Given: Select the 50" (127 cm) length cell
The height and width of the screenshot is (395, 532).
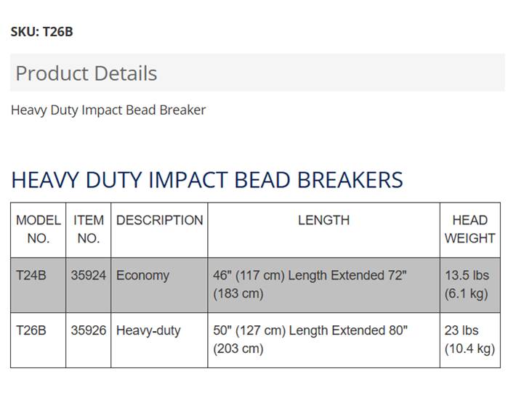Looking at the screenshot, I should [x=310, y=340].
